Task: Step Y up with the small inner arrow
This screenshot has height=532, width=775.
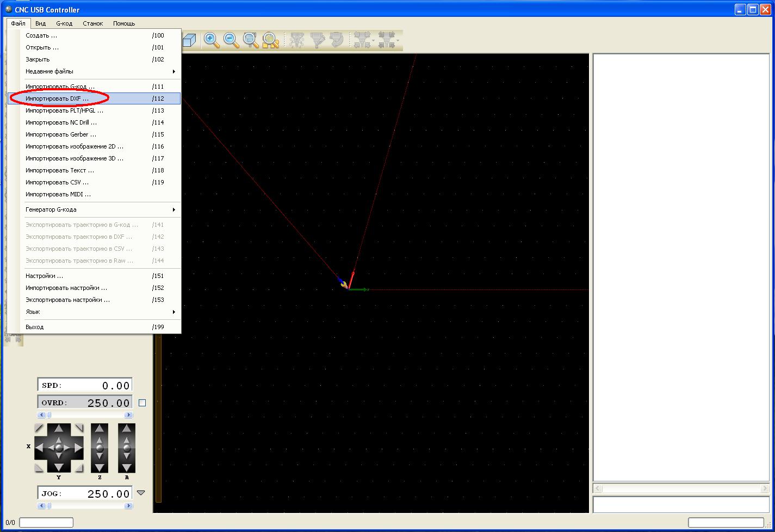Action: pyautogui.click(x=59, y=440)
